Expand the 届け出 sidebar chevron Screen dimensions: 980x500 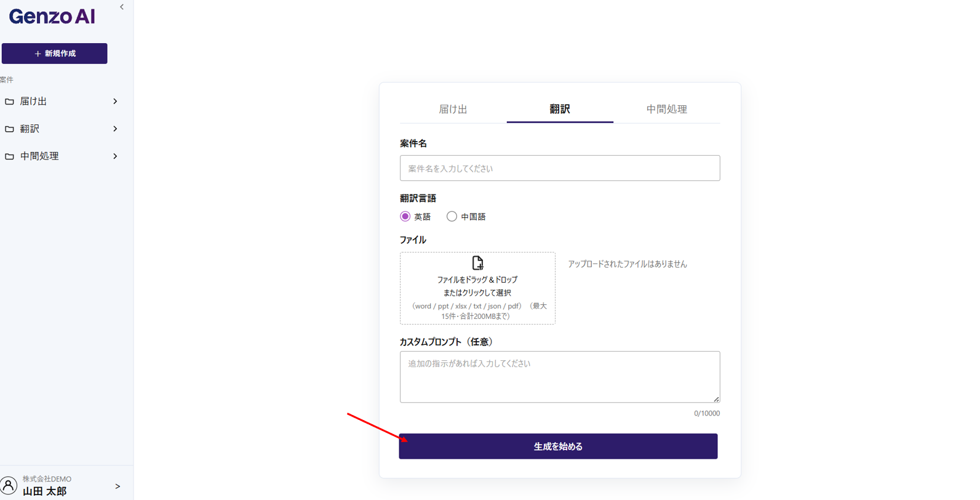coord(115,102)
